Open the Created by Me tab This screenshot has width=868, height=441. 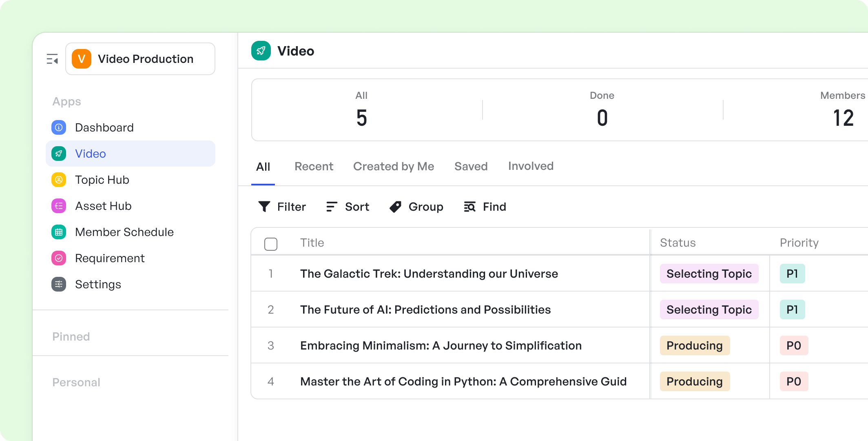coord(394,166)
